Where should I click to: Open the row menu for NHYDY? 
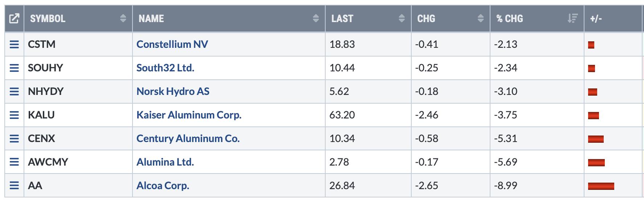click(14, 92)
